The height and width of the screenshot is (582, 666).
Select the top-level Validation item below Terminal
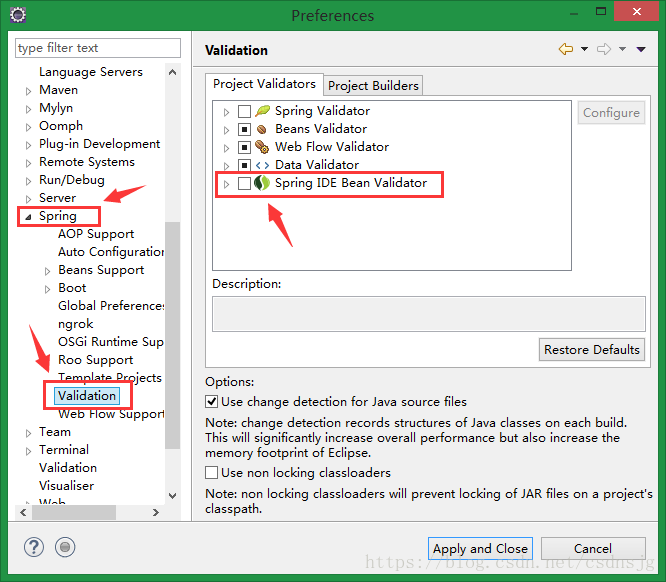pyautogui.click(x=68, y=468)
